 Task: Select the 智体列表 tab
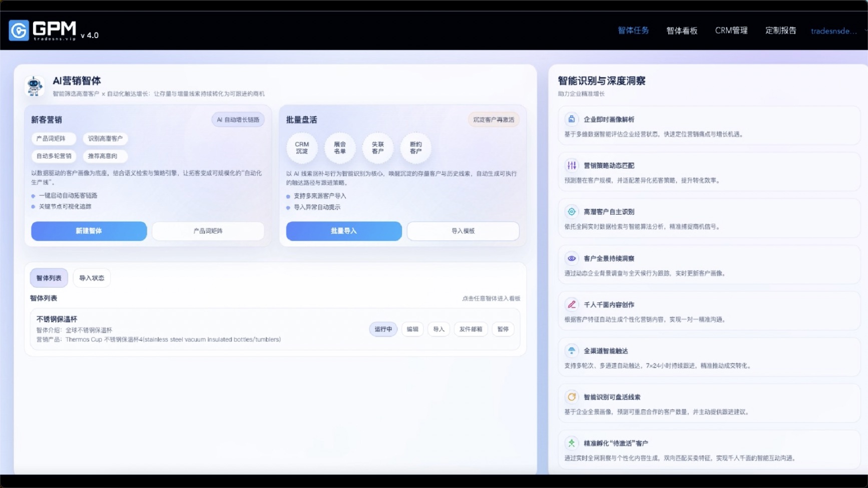pos(49,278)
